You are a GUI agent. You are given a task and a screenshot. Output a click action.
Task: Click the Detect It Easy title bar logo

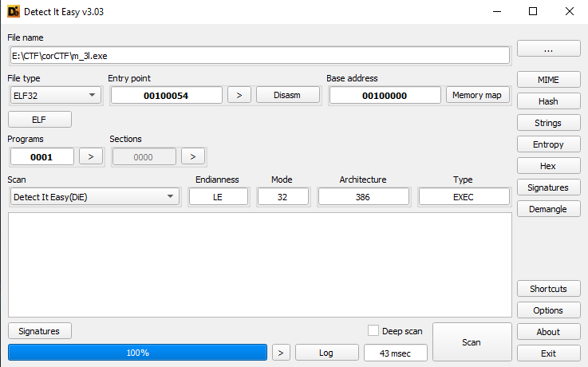click(x=14, y=12)
